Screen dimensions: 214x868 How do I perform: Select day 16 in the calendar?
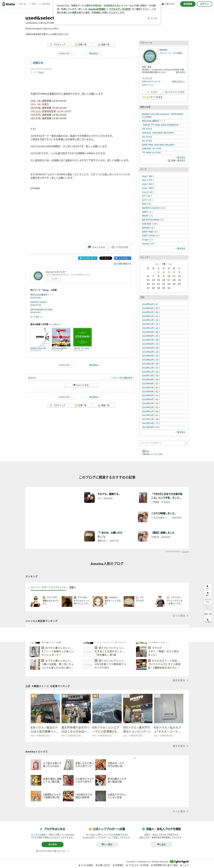tap(164, 280)
